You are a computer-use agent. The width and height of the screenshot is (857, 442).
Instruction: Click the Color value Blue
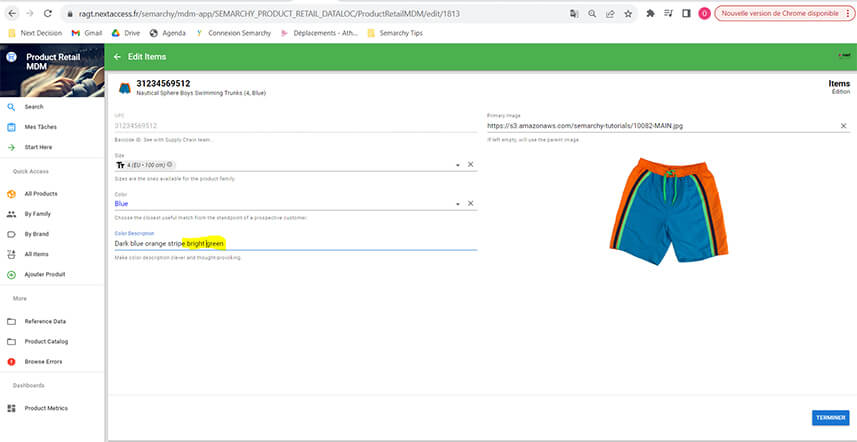pyautogui.click(x=121, y=204)
